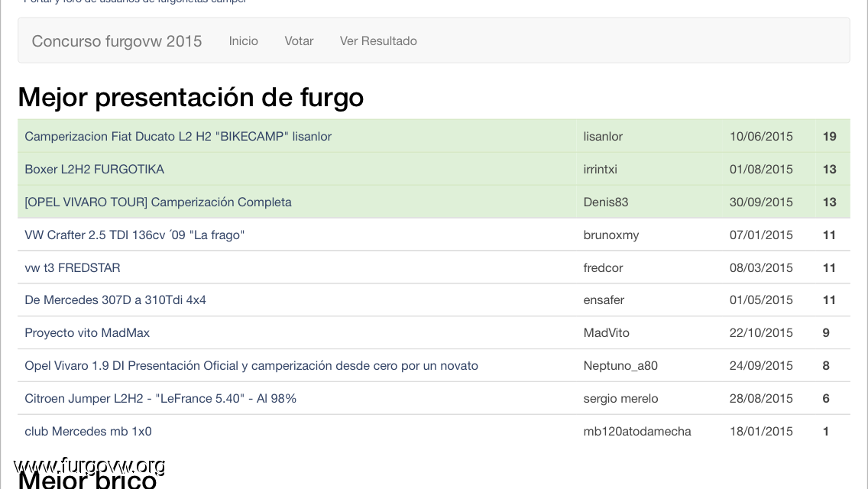Select the author name lisanlor
Viewport: 868px width, 489px height.
603,136
